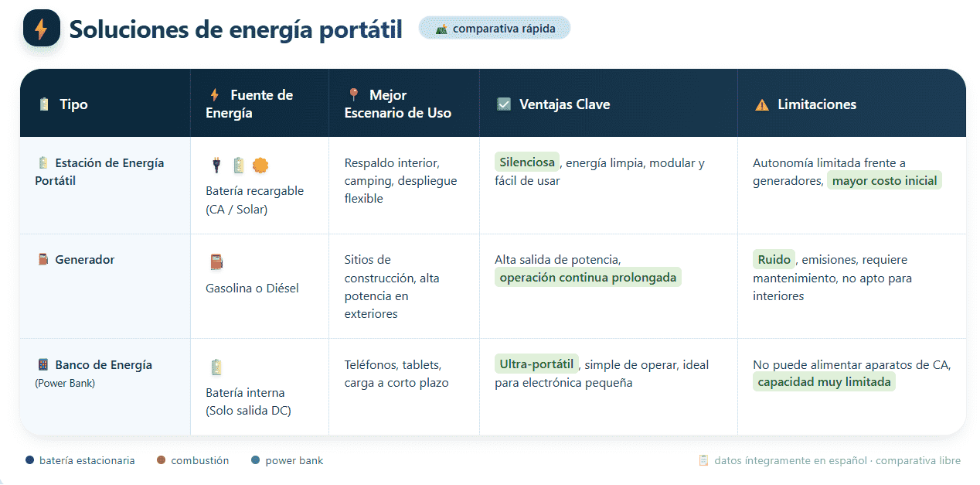Click the brown combustión legend dot
This screenshot has height=485, width=980.
pos(161,460)
